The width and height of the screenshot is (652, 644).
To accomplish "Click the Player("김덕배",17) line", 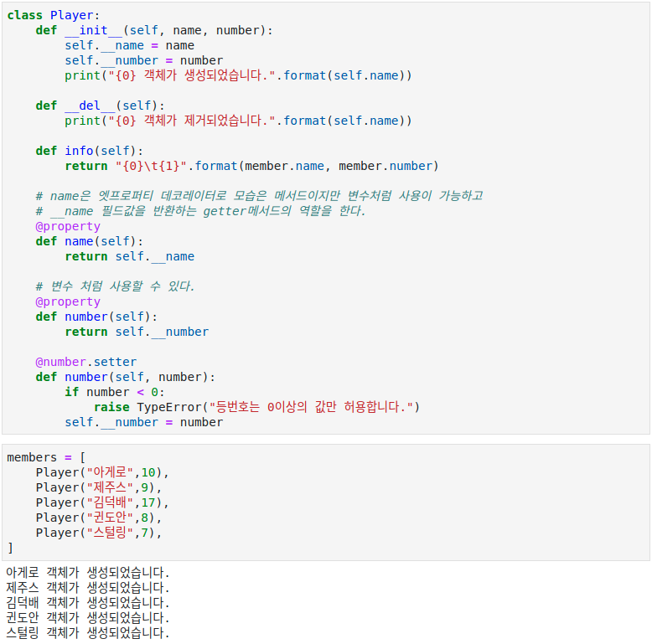I will 102,502.
